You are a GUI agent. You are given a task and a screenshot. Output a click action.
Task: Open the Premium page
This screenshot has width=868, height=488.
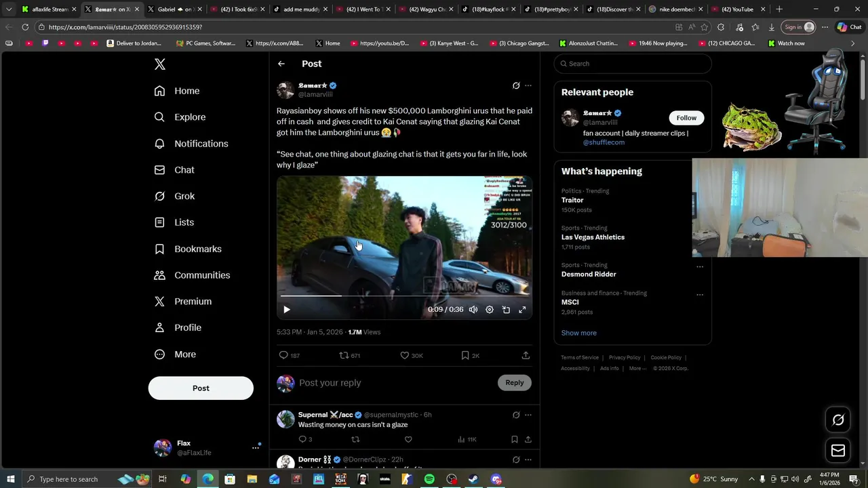coord(183,302)
